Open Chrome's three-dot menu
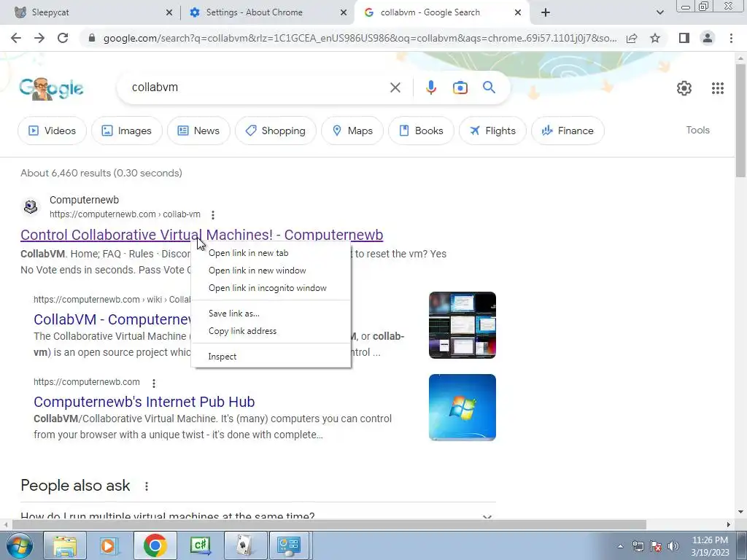This screenshot has height=560, width=747. (x=731, y=38)
